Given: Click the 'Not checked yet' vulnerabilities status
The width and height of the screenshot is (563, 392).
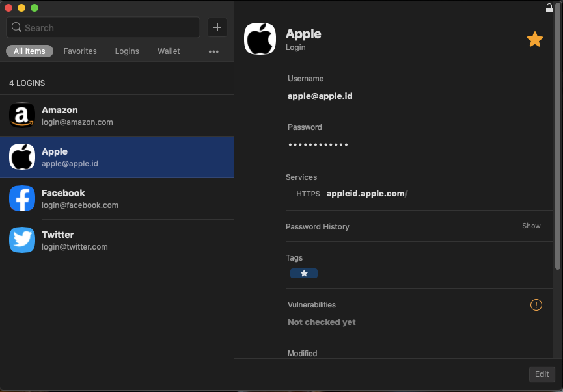Looking at the screenshot, I should click(322, 322).
